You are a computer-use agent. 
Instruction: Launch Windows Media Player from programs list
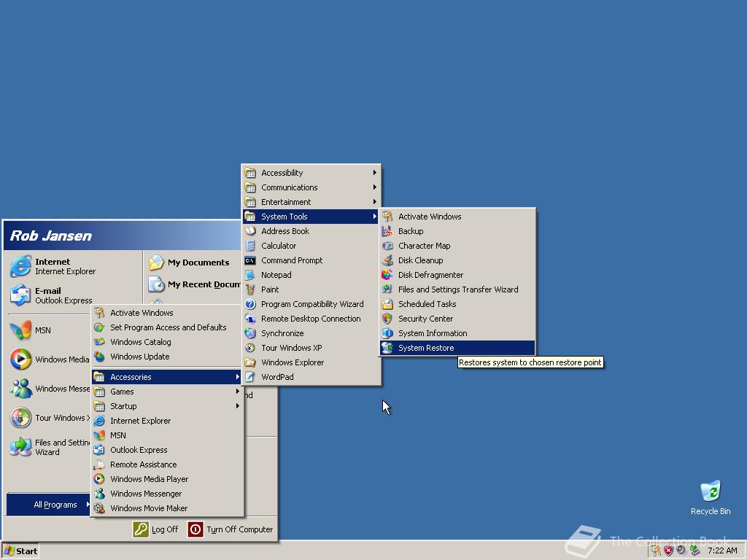pos(167,479)
